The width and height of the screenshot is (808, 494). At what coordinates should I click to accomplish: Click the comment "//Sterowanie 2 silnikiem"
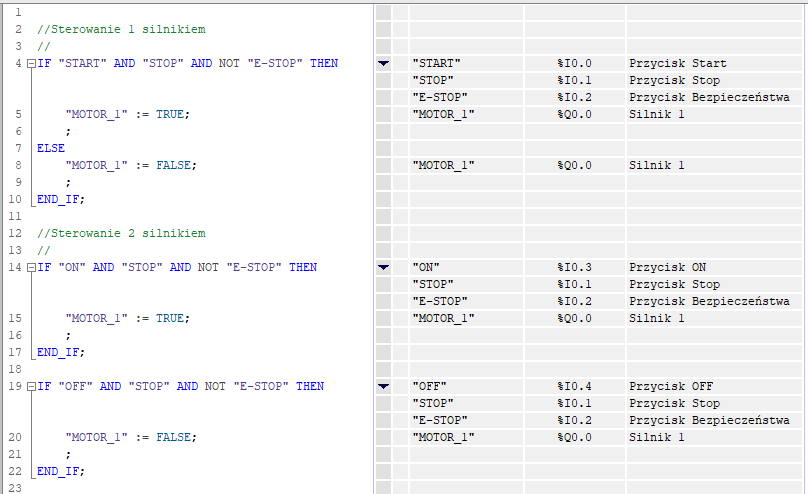point(120,234)
